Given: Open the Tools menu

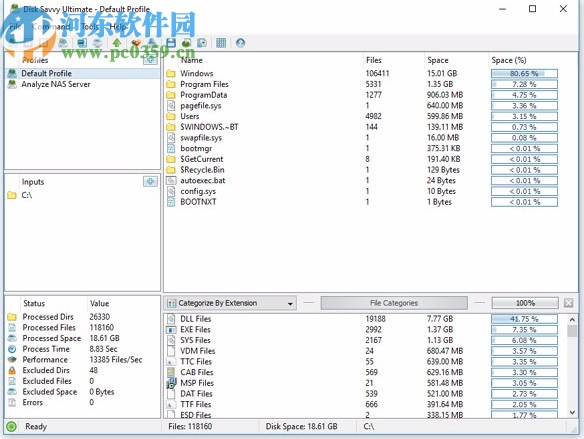Looking at the screenshot, I should point(90,27).
